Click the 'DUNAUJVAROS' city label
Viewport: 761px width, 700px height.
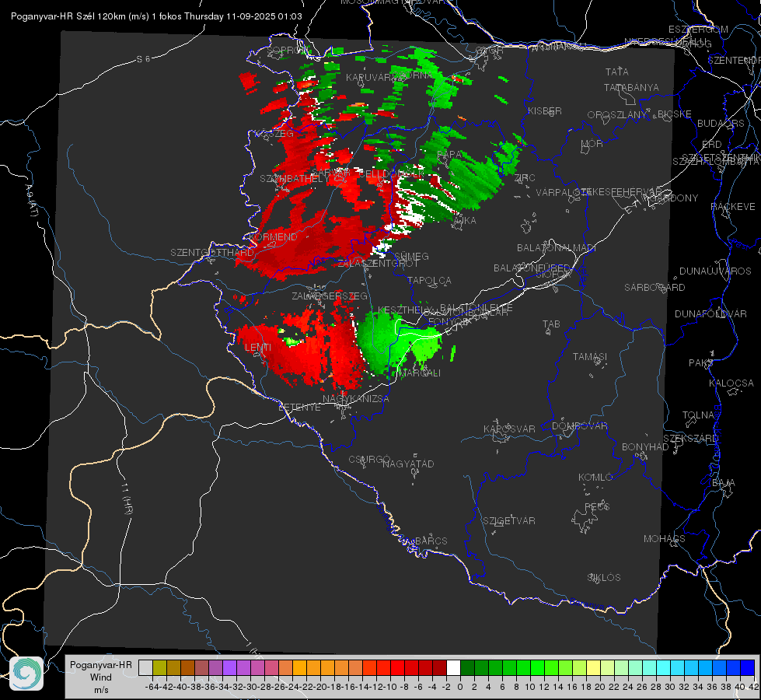pyautogui.click(x=715, y=271)
